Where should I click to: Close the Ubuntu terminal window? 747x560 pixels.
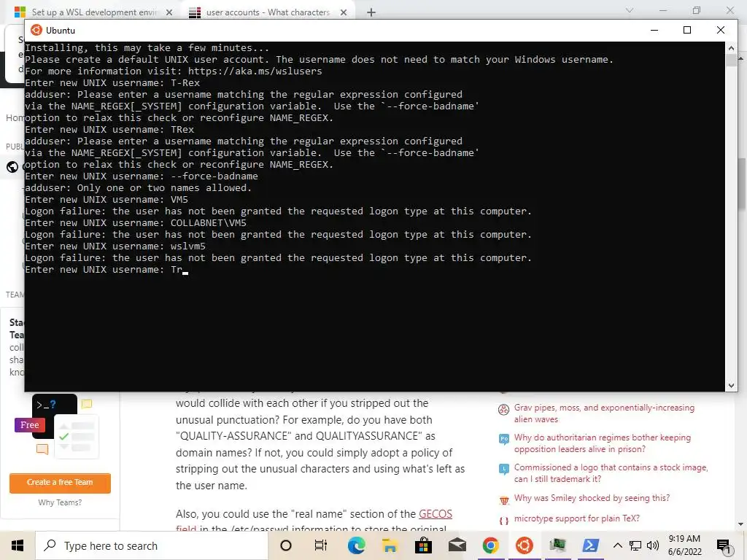click(x=720, y=30)
